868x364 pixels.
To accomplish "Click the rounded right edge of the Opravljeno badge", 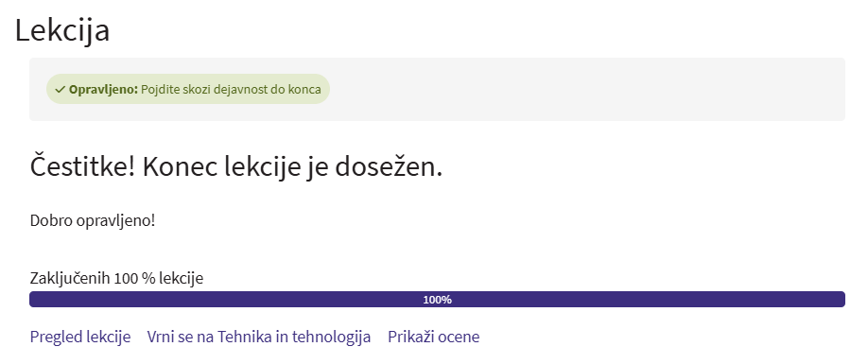I will coord(324,89).
